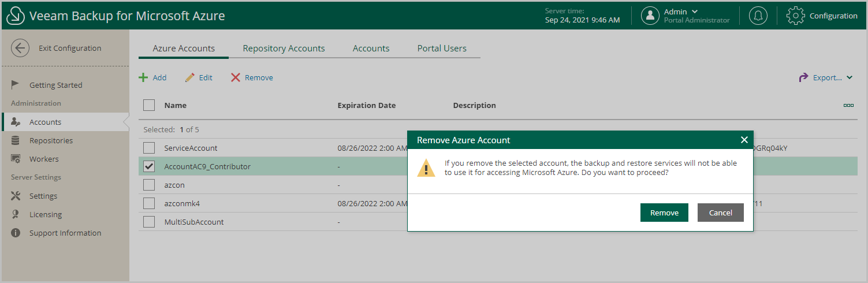Confirm with the green Remove button
Image resolution: width=868 pixels, height=283 pixels.
pos(664,213)
